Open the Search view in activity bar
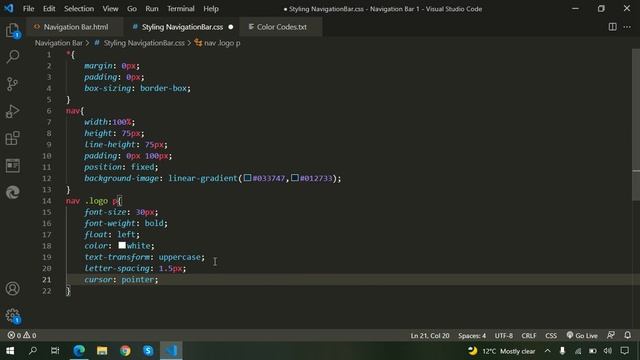The height and width of the screenshot is (360, 640). point(13,56)
